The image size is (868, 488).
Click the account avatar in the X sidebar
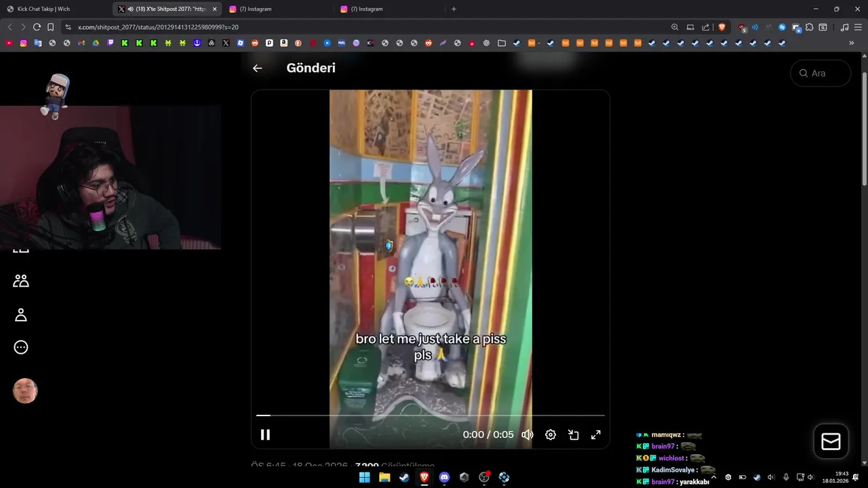pyautogui.click(x=25, y=391)
